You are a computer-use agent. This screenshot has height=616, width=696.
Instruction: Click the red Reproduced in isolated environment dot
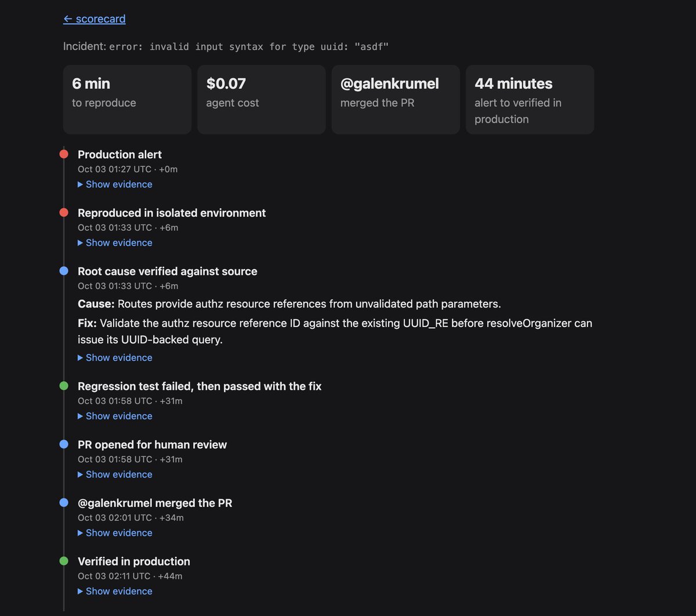(64, 212)
